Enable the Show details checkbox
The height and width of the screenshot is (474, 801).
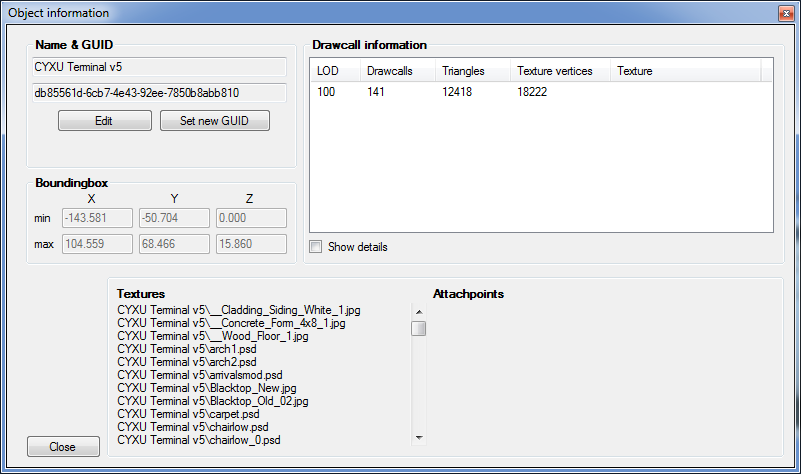pos(316,247)
